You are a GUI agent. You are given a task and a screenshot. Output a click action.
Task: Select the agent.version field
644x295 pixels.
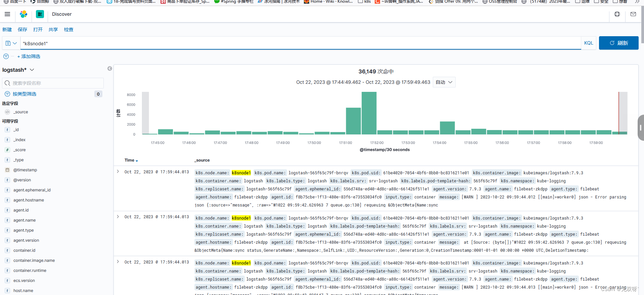pos(26,240)
